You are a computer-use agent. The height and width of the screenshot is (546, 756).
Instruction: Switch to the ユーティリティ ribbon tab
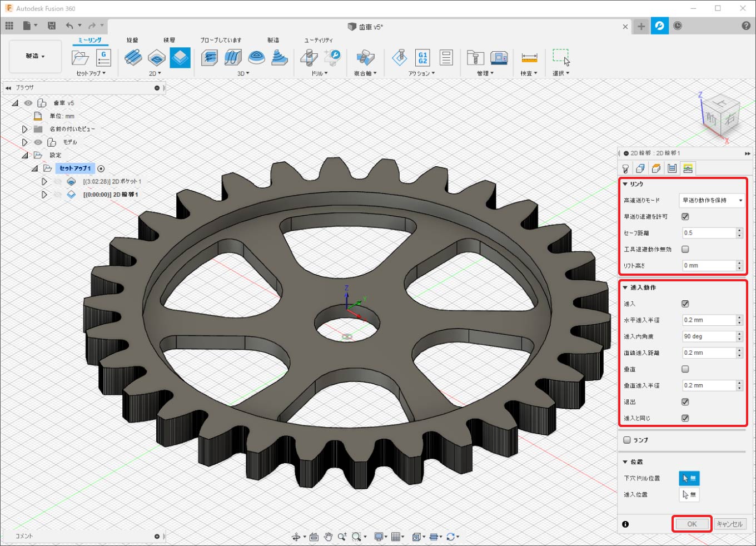click(318, 40)
